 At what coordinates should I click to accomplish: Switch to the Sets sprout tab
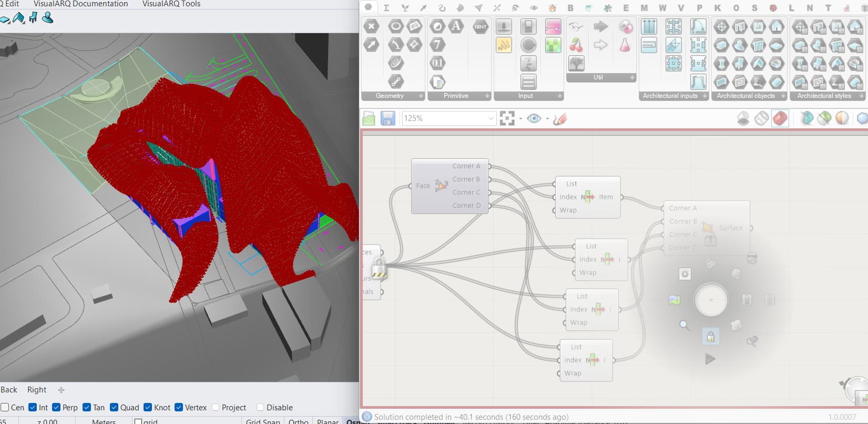coord(405,8)
